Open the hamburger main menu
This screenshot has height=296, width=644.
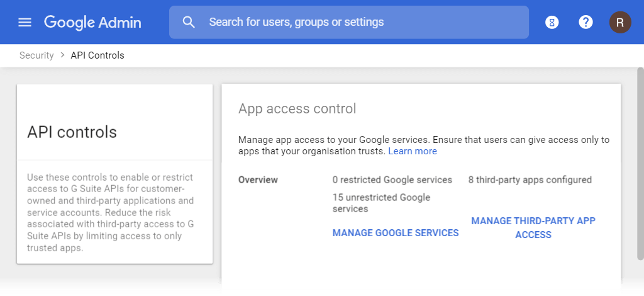point(25,22)
